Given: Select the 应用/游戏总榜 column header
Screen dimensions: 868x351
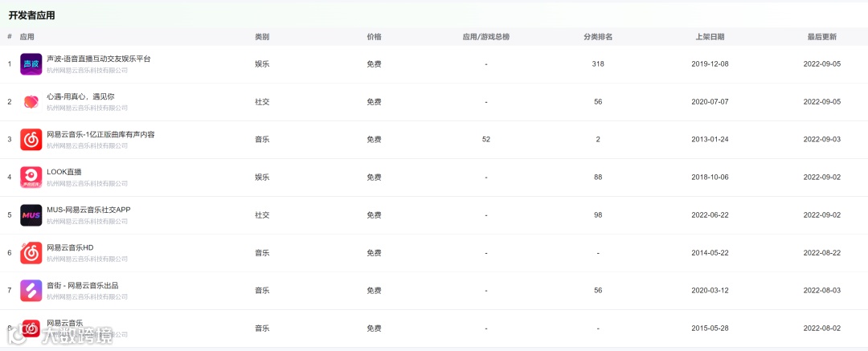Looking at the screenshot, I should click(486, 37).
